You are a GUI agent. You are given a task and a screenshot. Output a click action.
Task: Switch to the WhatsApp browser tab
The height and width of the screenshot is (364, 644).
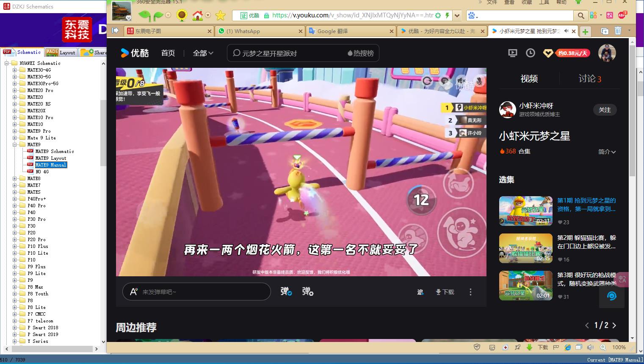[260, 31]
